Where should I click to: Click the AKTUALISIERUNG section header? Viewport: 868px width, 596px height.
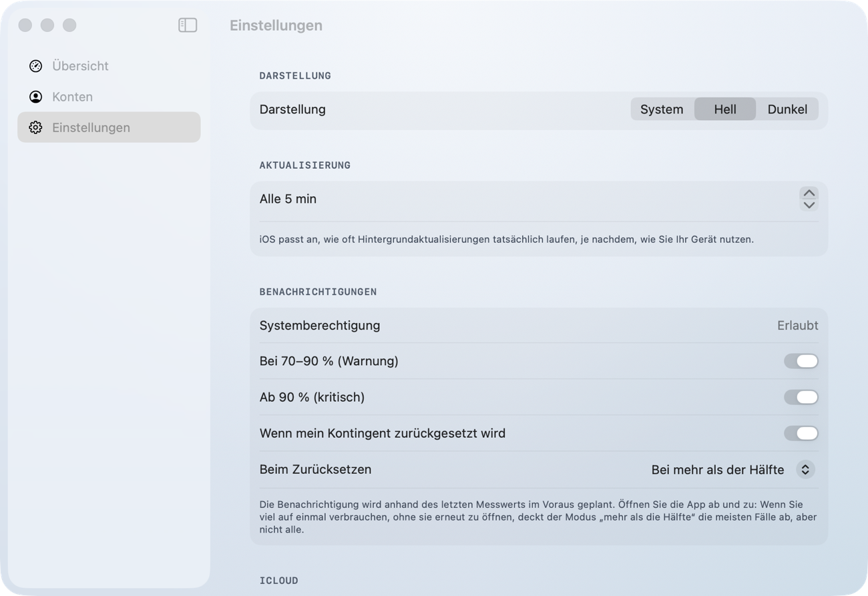coord(304,165)
